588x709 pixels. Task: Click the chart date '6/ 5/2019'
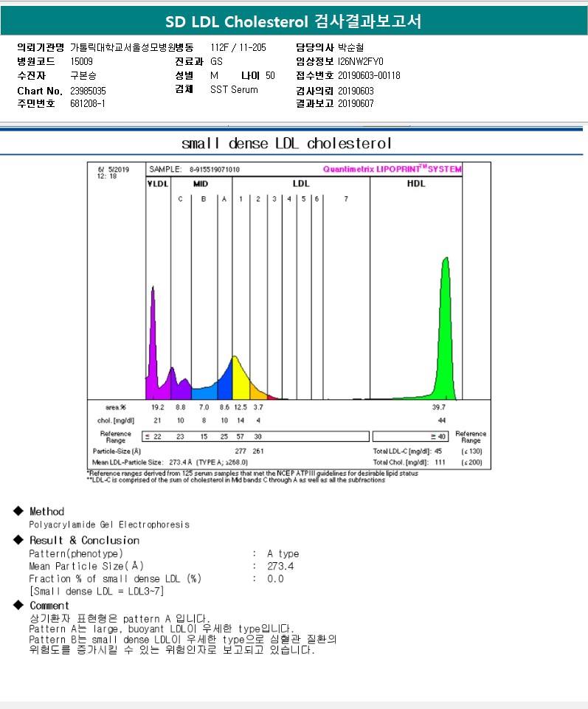[x=114, y=170]
